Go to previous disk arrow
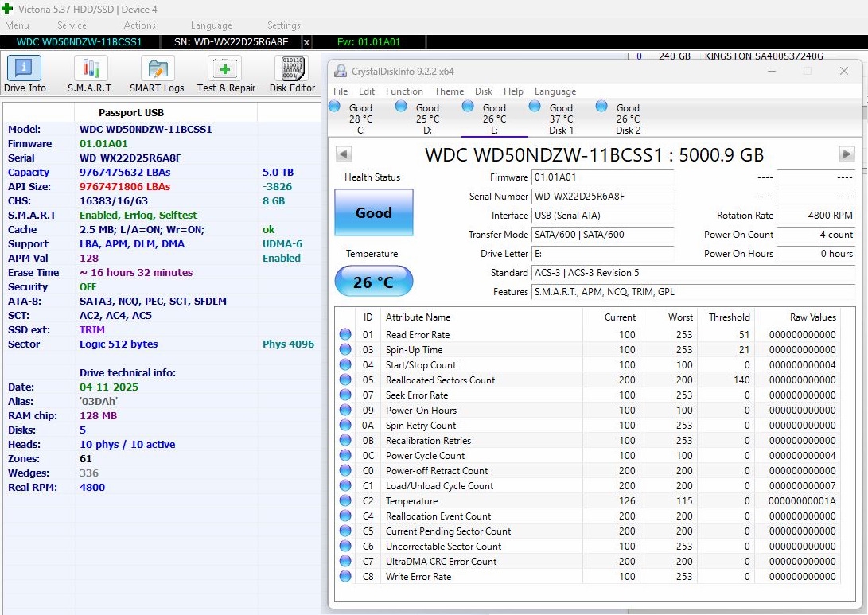The height and width of the screenshot is (615, 868). [344, 154]
